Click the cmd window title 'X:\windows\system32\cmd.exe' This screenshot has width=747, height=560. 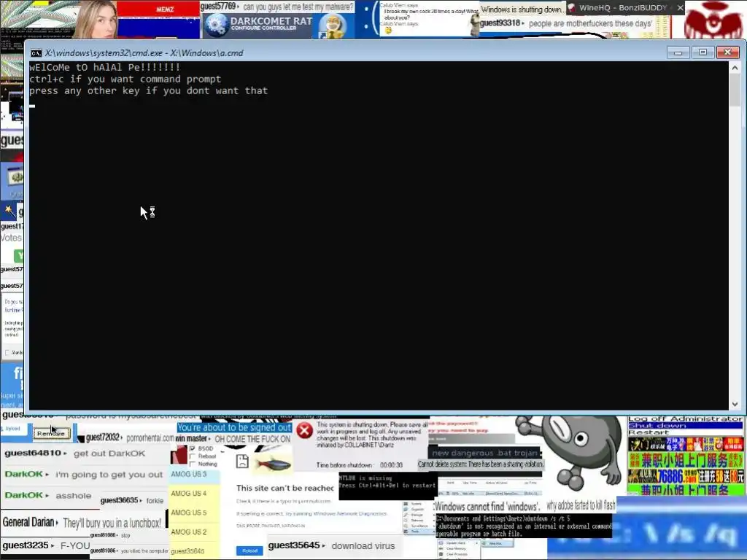click(x=104, y=52)
